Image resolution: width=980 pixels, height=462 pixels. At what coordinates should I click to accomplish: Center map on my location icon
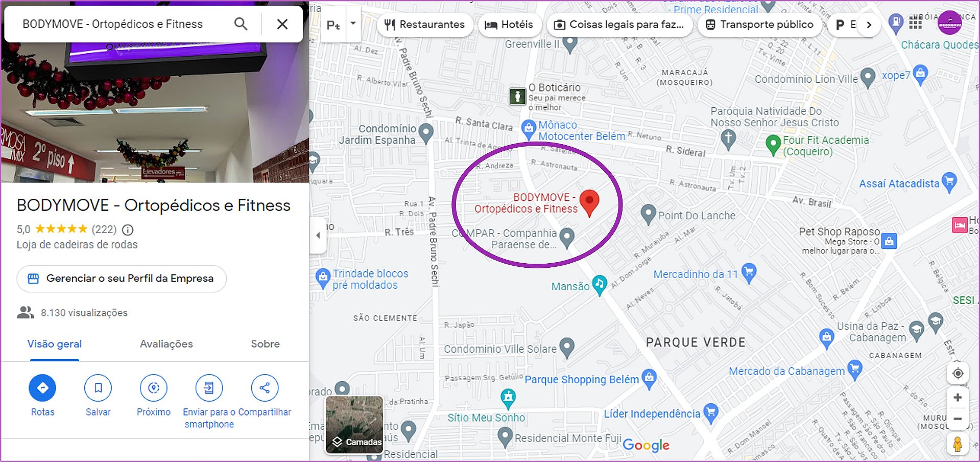click(958, 373)
